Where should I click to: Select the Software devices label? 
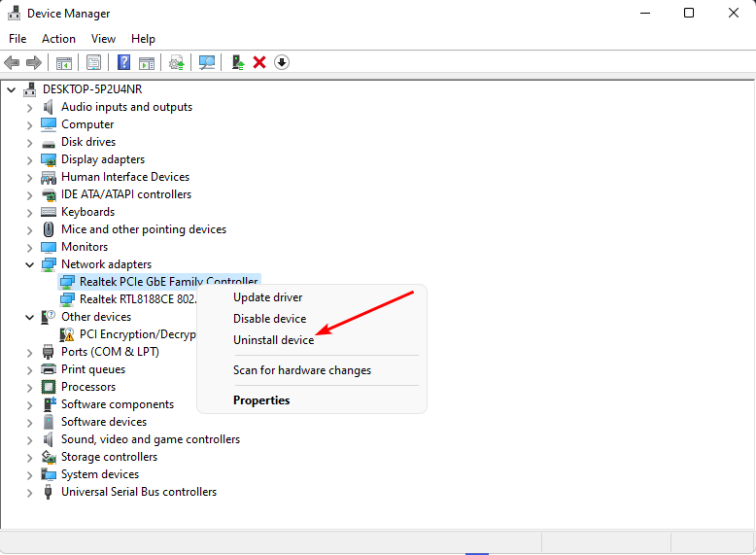pyautogui.click(x=104, y=422)
